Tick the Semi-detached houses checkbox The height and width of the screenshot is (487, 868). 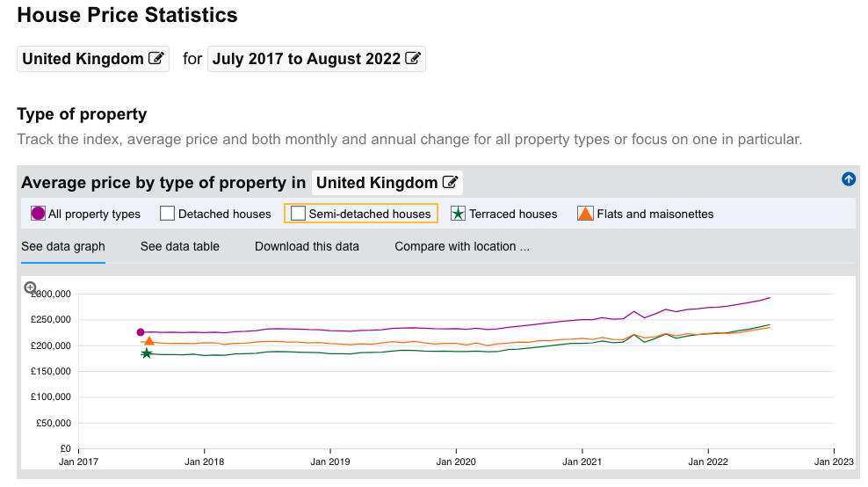coord(298,214)
